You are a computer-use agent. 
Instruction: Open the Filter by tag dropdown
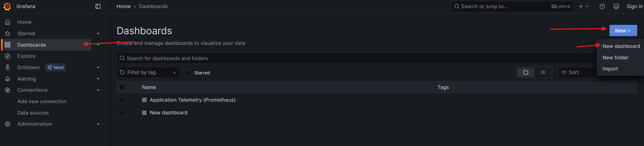pos(148,72)
